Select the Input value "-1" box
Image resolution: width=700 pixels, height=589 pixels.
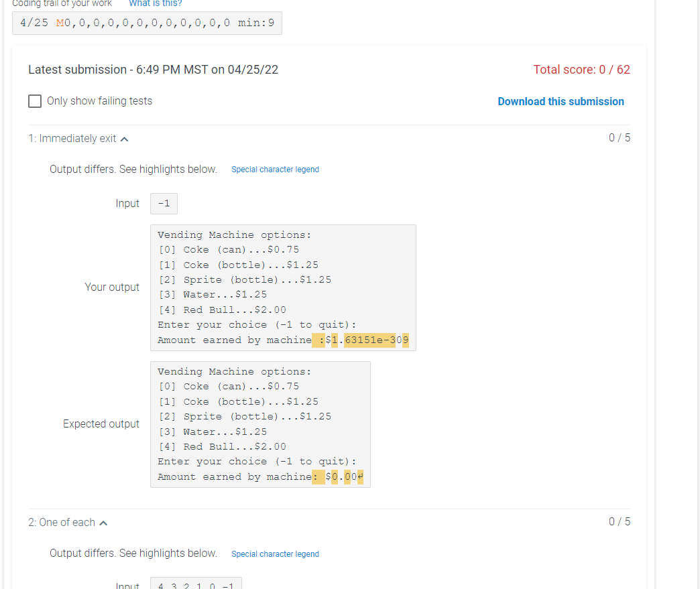coord(164,203)
